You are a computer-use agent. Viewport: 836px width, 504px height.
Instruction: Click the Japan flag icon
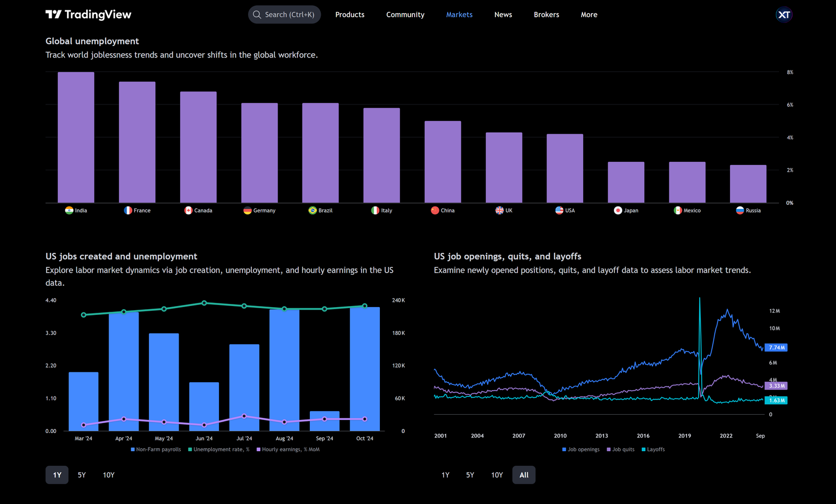tap(617, 210)
